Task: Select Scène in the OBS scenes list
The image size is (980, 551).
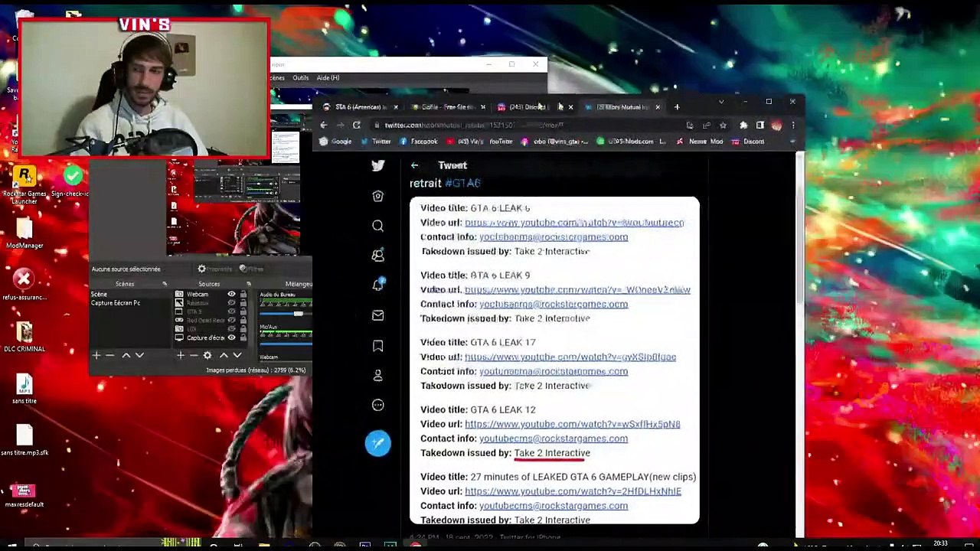Action: [x=99, y=295]
